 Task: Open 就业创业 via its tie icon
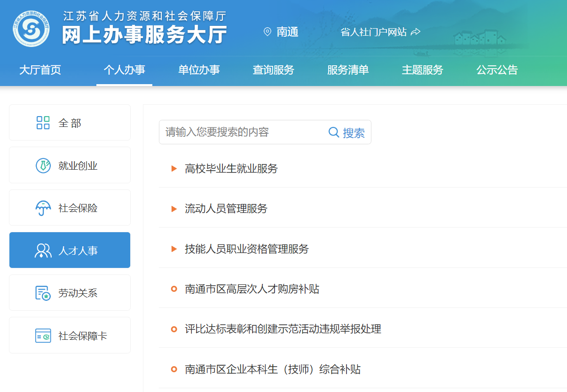43,165
